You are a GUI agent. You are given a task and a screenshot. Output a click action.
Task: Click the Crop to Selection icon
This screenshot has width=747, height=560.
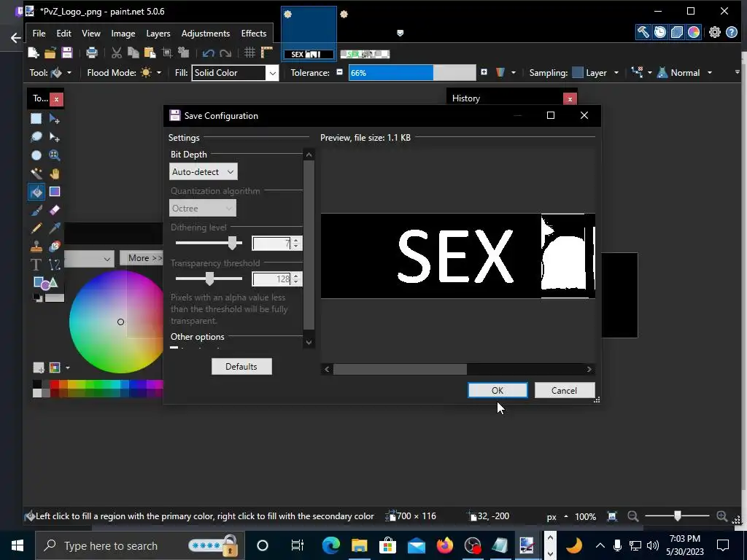(x=167, y=52)
